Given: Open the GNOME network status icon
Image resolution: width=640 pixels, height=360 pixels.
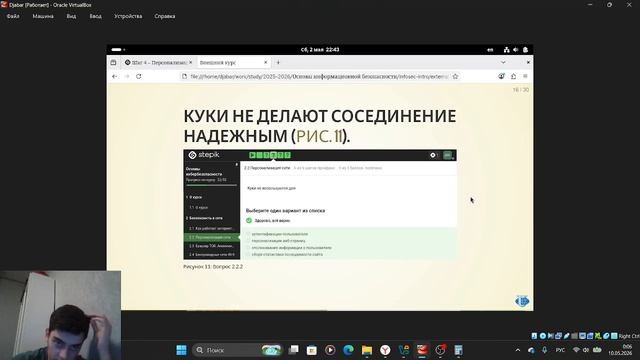Looking at the screenshot, I should coord(507,50).
